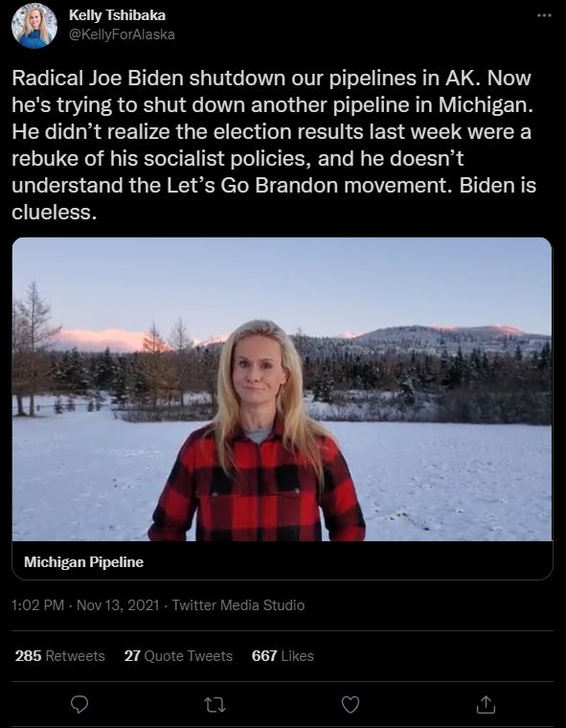Like the tweet with the heart icon

[351, 705]
